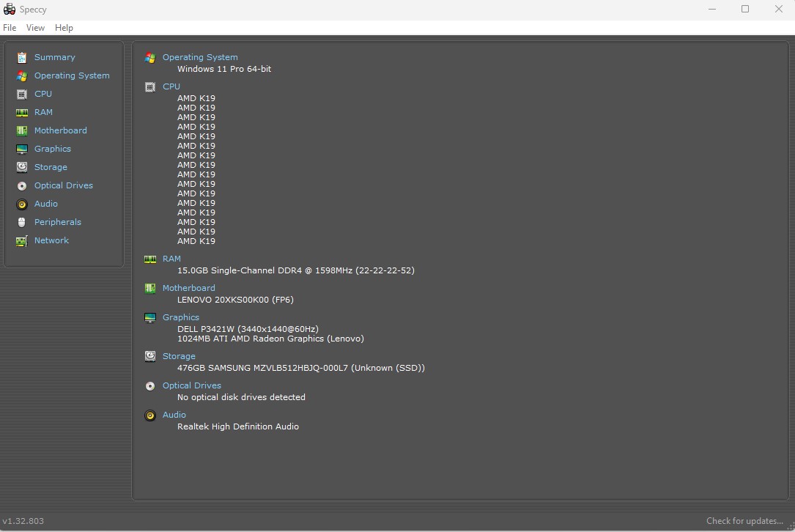Open the Audio heading link in main panel

pos(174,415)
